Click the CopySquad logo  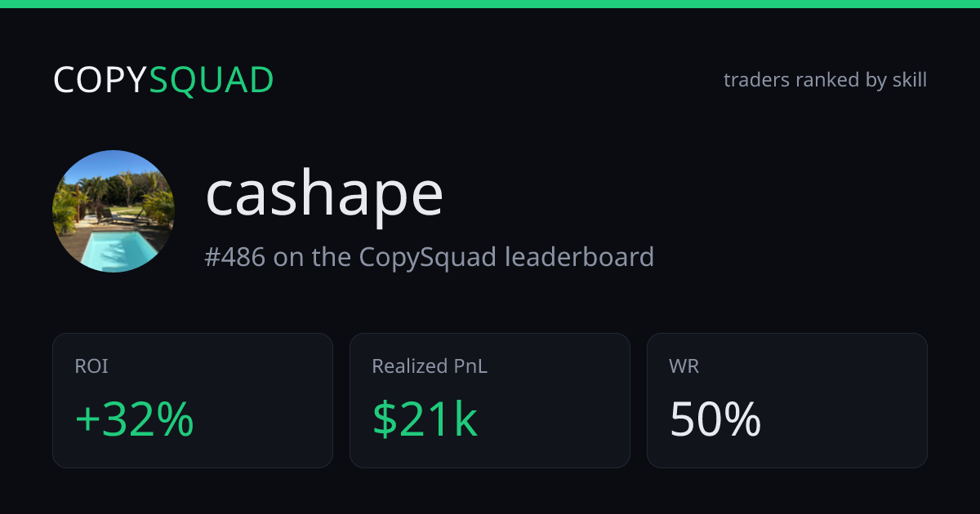pos(163,80)
